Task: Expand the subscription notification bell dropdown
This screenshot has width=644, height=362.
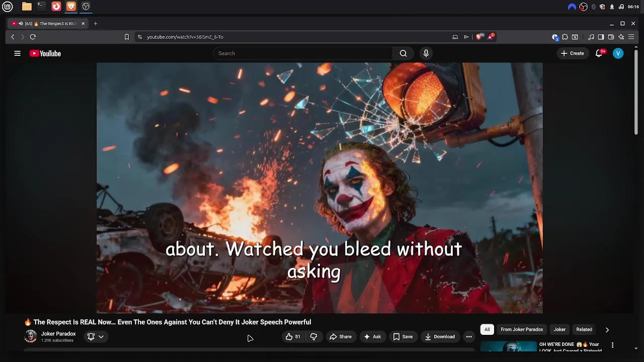Action: [96, 337]
